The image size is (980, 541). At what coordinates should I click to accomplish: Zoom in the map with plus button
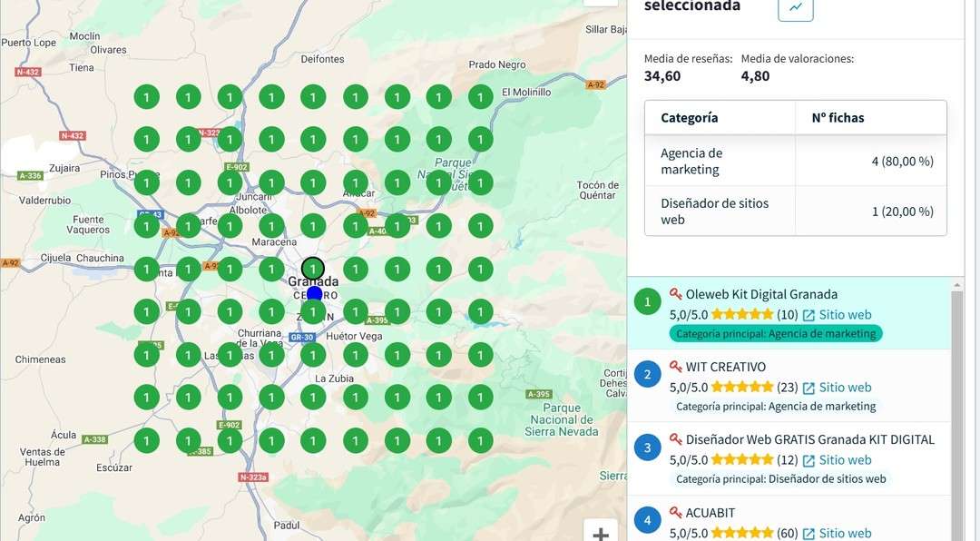point(600,533)
